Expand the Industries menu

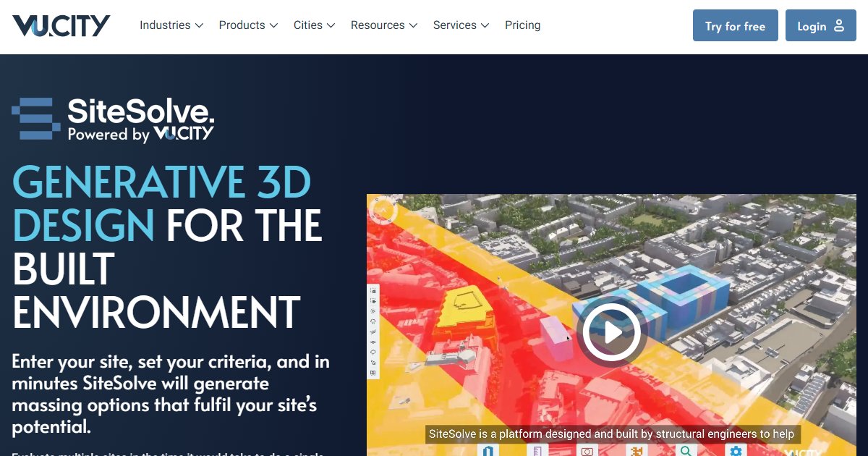[171, 25]
